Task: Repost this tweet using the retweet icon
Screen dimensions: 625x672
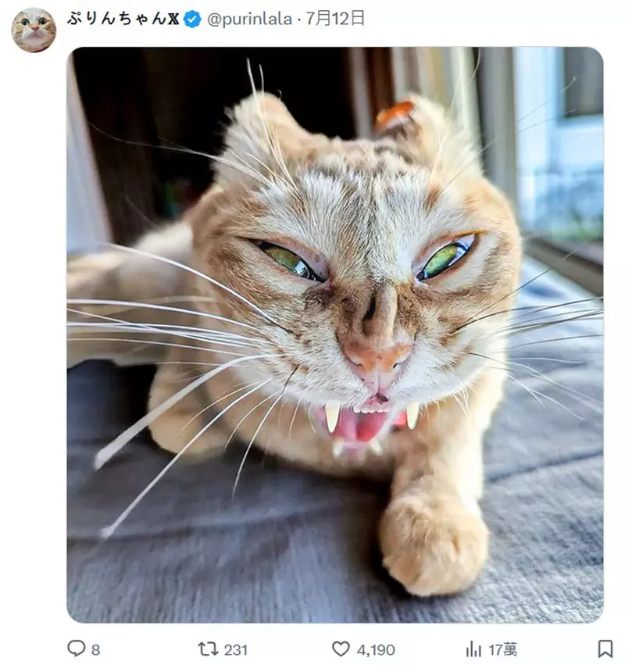Action: click(208, 649)
